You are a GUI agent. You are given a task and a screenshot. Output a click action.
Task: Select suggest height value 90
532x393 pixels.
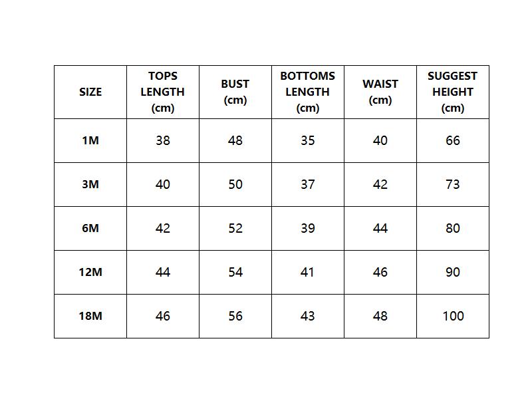pos(453,272)
